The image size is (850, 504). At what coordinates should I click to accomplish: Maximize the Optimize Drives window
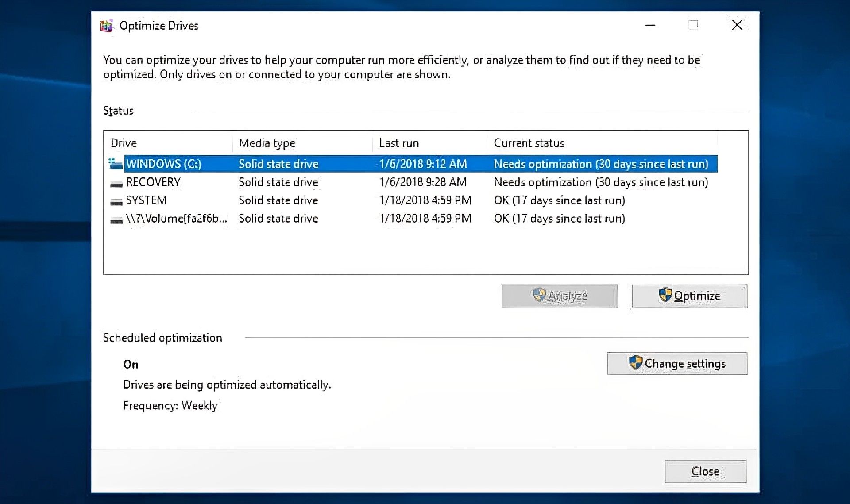[x=693, y=25]
